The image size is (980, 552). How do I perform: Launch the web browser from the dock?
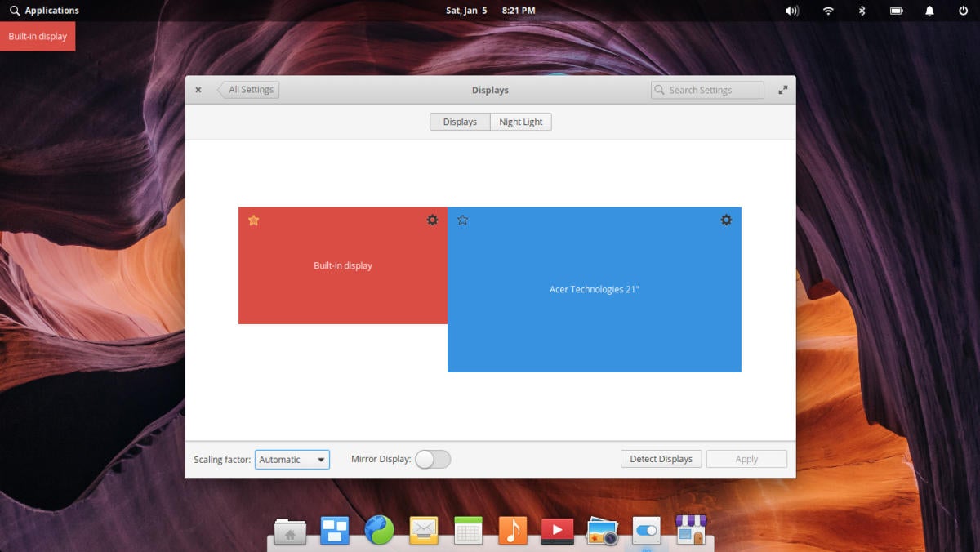[x=380, y=531]
